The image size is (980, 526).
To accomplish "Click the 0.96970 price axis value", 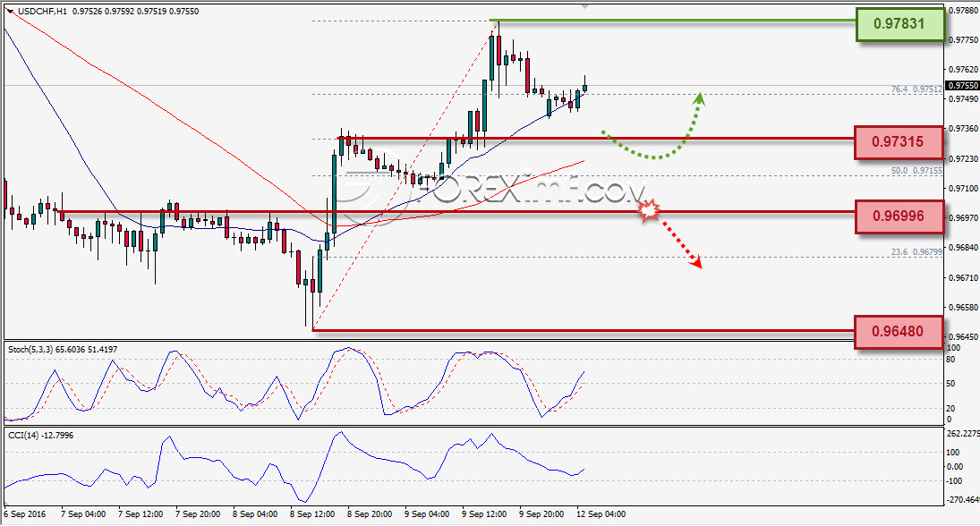I will 963,217.
